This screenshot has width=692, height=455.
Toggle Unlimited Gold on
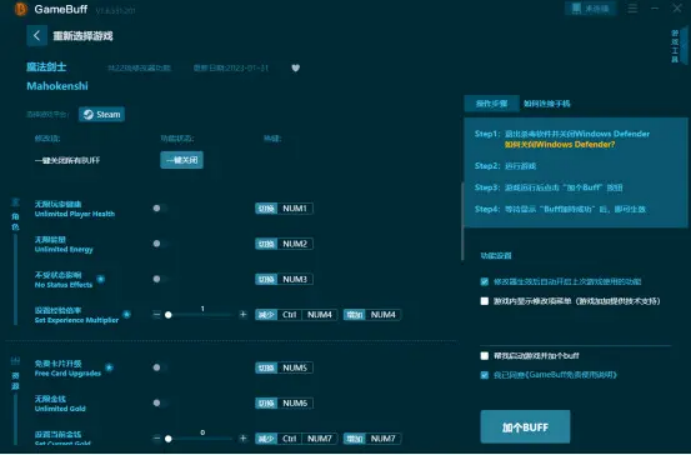160,403
